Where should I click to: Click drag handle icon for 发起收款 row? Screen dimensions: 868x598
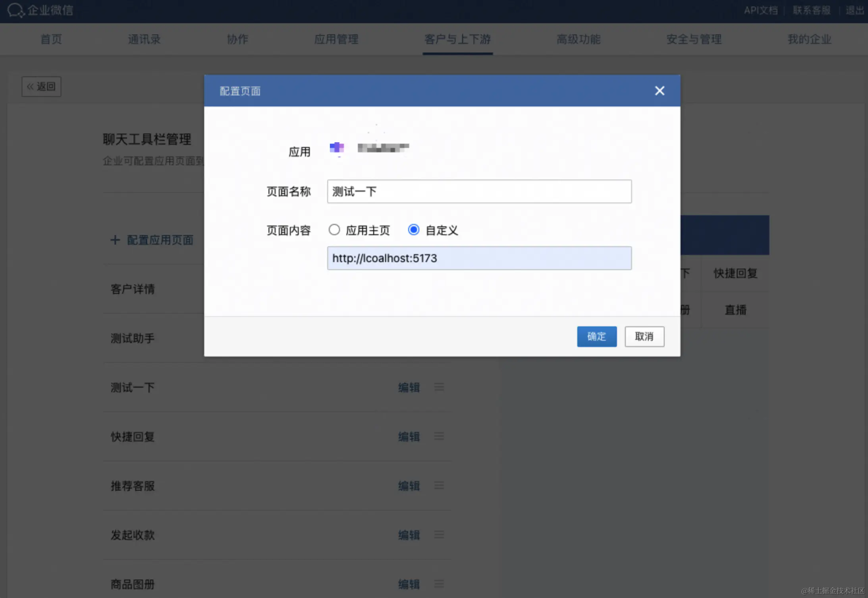tap(439, 534)
